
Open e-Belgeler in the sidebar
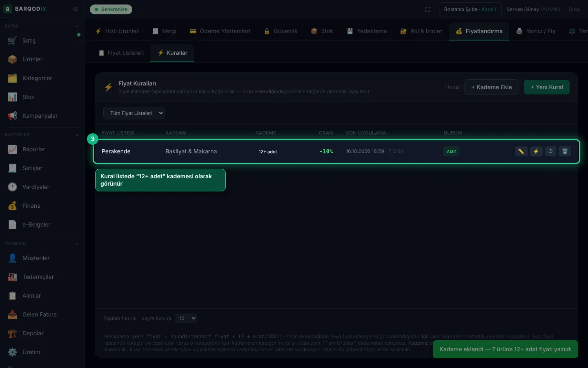coord(42,224)
